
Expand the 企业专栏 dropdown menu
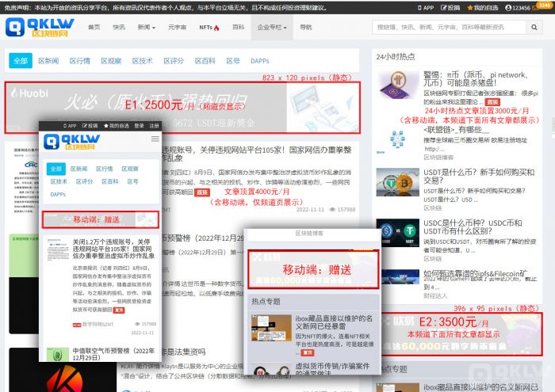click(x=272, y=27)
